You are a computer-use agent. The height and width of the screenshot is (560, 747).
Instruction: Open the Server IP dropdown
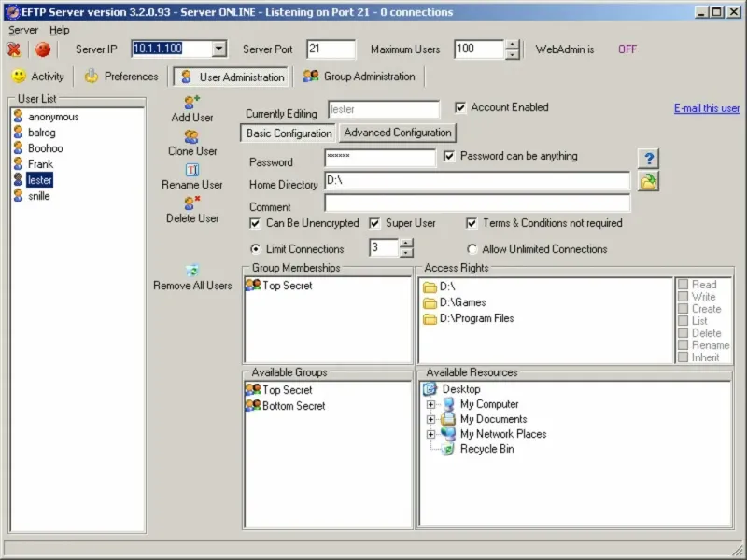pyautogui.click(x=219, y=49)
